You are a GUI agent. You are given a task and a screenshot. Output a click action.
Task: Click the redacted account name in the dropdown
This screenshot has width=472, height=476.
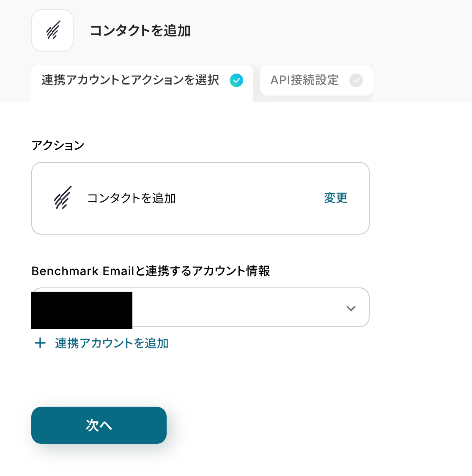point(82,310)
